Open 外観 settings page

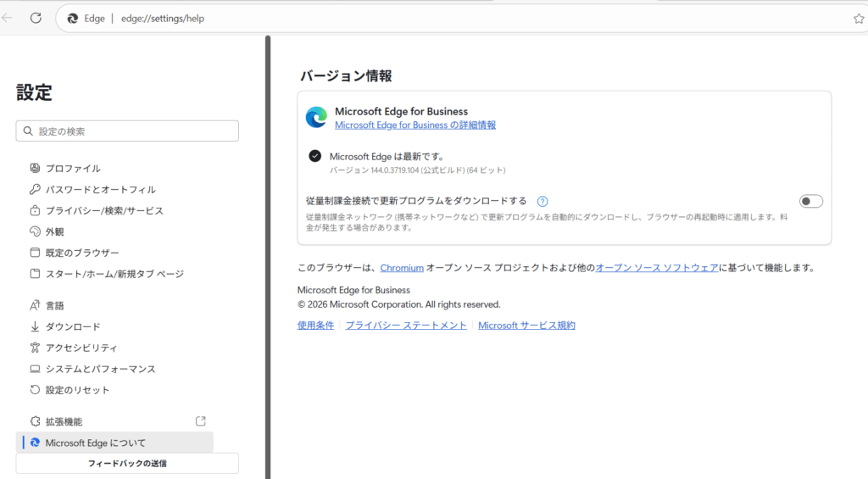pos(54,231)
